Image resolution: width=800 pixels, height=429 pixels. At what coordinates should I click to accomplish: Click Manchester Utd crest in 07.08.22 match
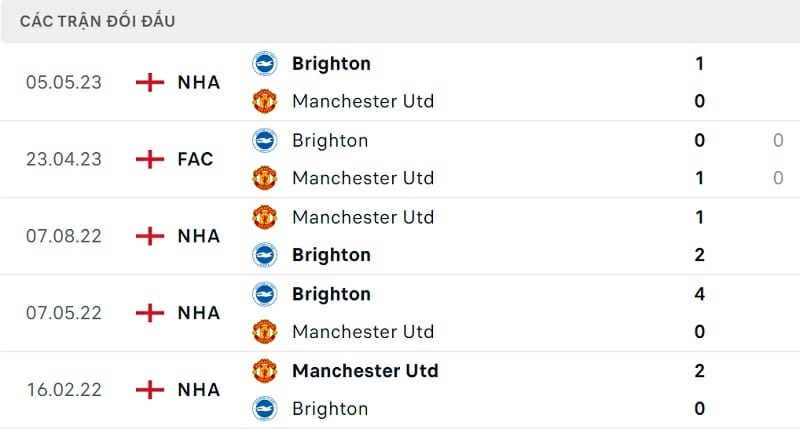coord(264,217)
